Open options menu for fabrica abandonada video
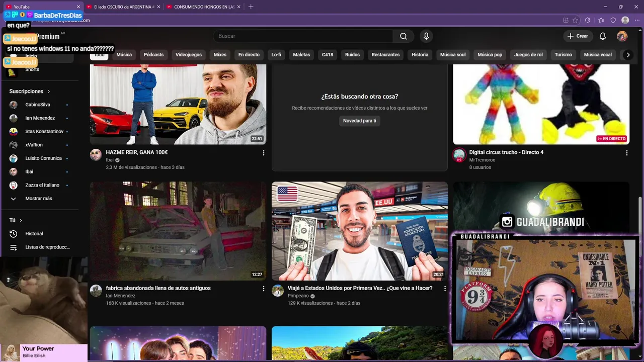Screen dimensions: 644x362 (263, 289)
